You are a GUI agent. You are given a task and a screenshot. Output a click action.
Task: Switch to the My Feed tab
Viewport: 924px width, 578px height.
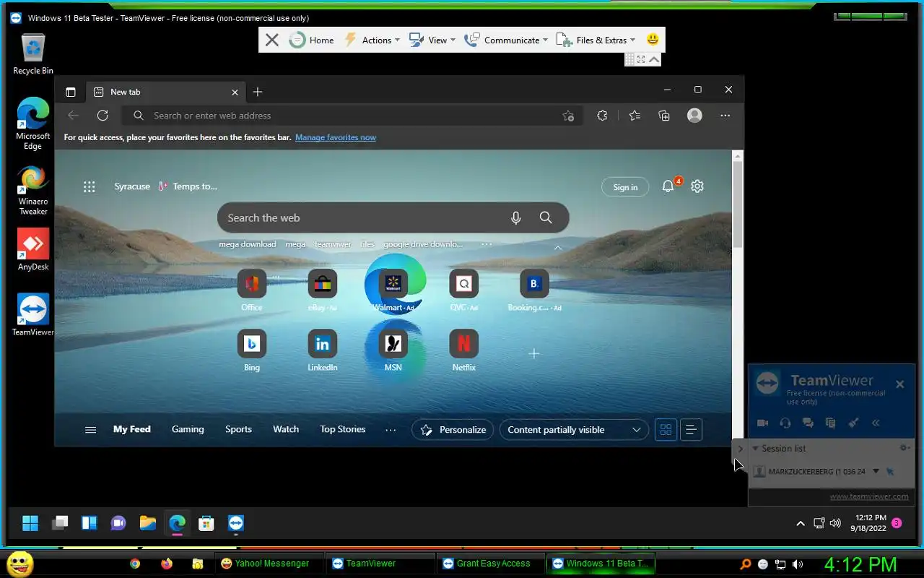click(x=132, y=429)
